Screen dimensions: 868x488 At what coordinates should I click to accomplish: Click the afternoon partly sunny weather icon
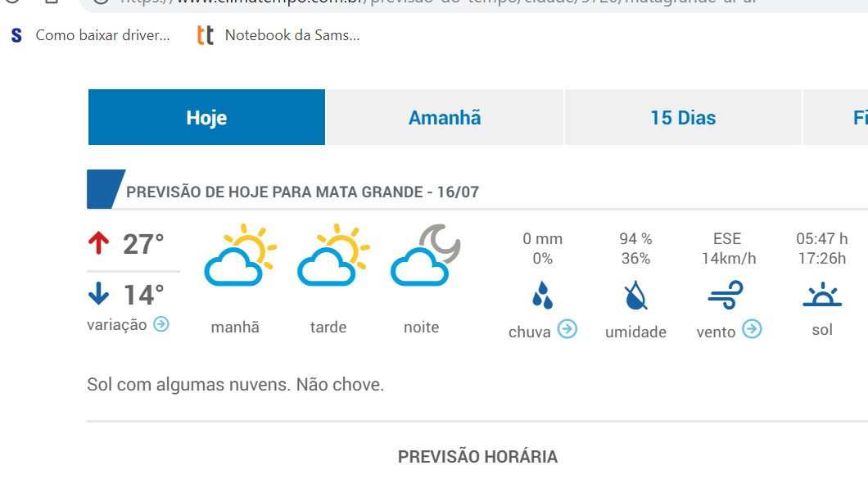(333, 255)
